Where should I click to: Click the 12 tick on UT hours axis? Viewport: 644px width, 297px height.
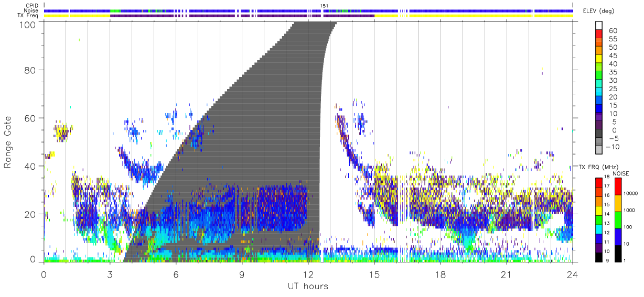point(308,274)
